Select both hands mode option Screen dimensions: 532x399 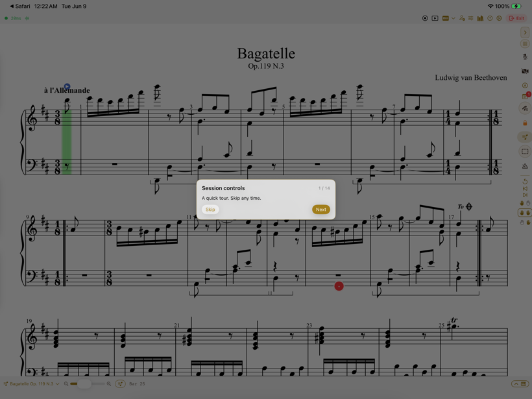point(525,213)
